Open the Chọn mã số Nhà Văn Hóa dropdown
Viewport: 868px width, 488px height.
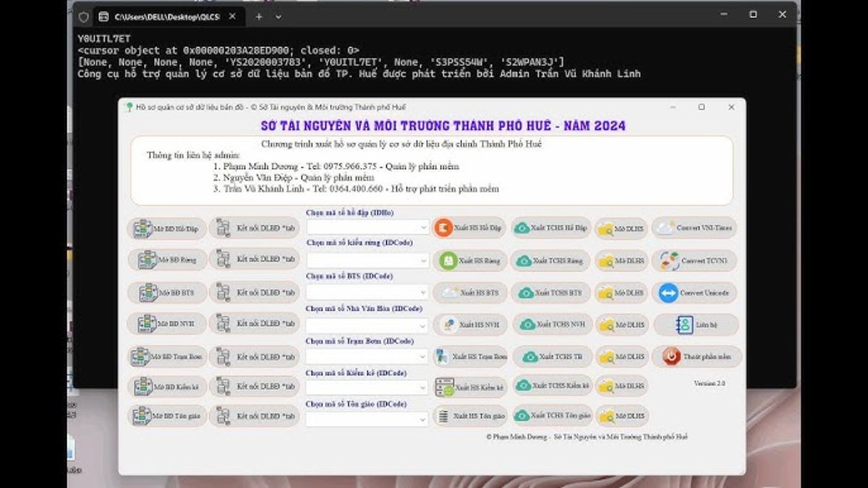(367, 325)
